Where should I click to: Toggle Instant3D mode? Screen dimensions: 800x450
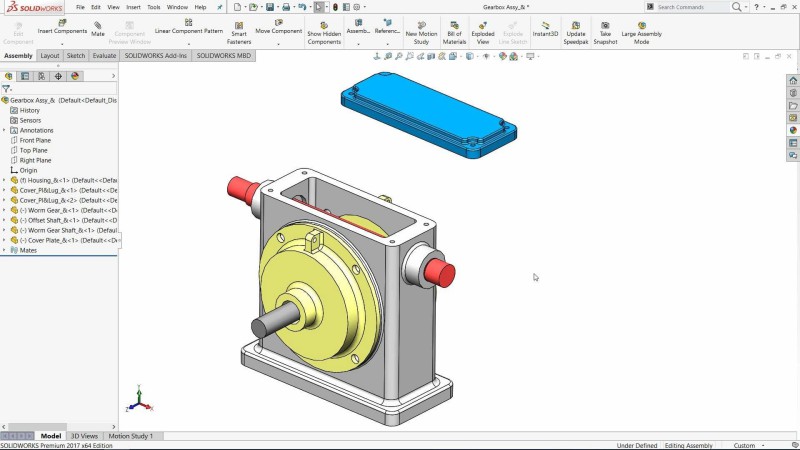546,28
